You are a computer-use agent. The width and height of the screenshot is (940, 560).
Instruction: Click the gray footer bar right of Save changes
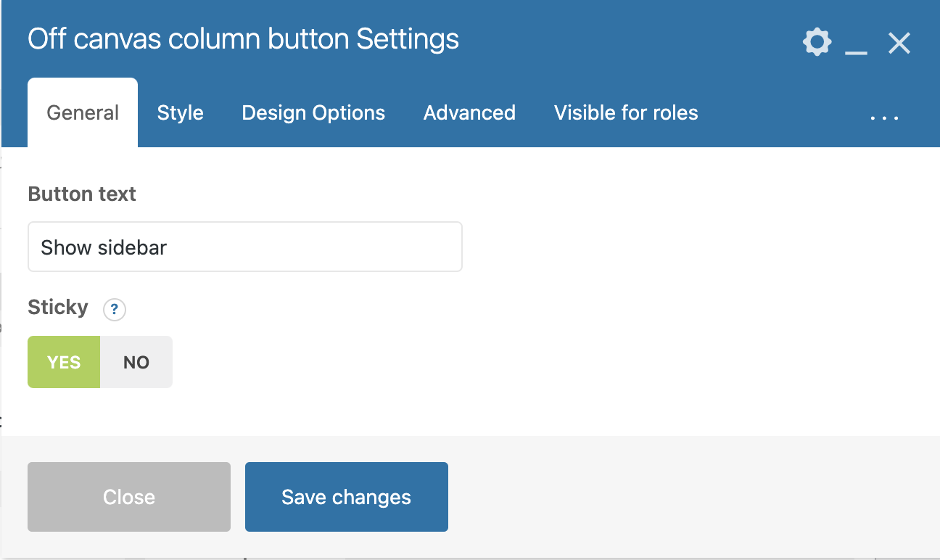tap(689, 497)
